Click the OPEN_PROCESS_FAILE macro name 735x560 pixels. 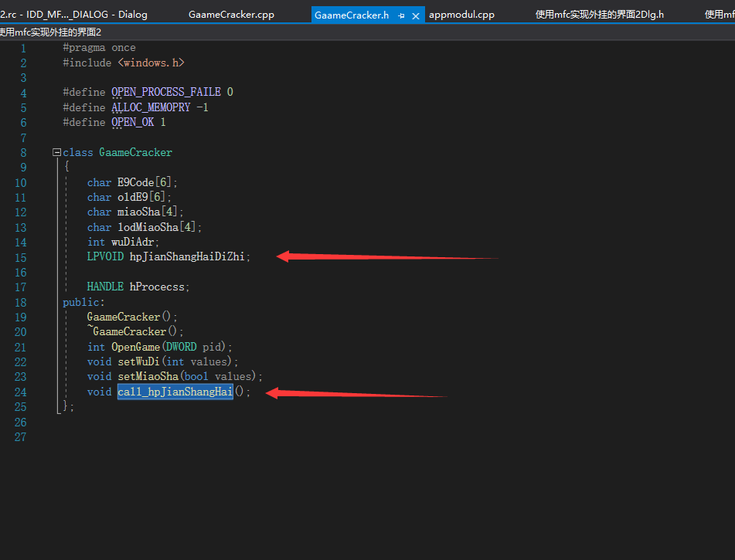point(166,92)
